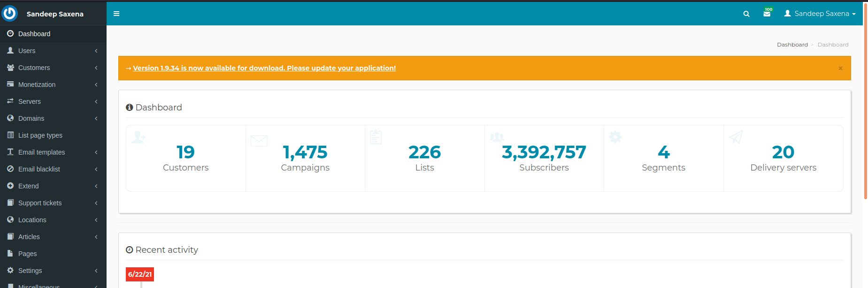Click the MailWizz power logo icon
The height and width of the screenshot is (288, 868).
[9, 13]
